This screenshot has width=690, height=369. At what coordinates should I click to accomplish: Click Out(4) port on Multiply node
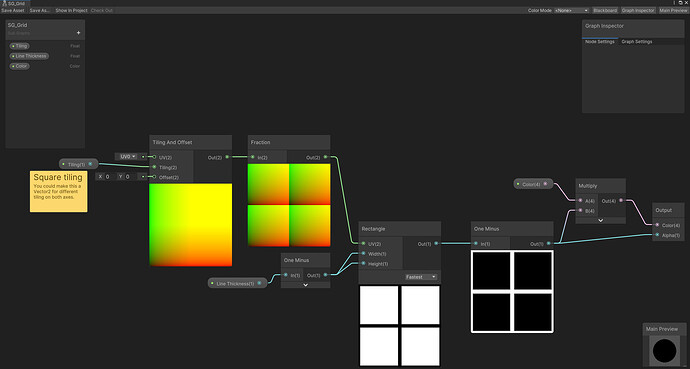tap(621, 201)
